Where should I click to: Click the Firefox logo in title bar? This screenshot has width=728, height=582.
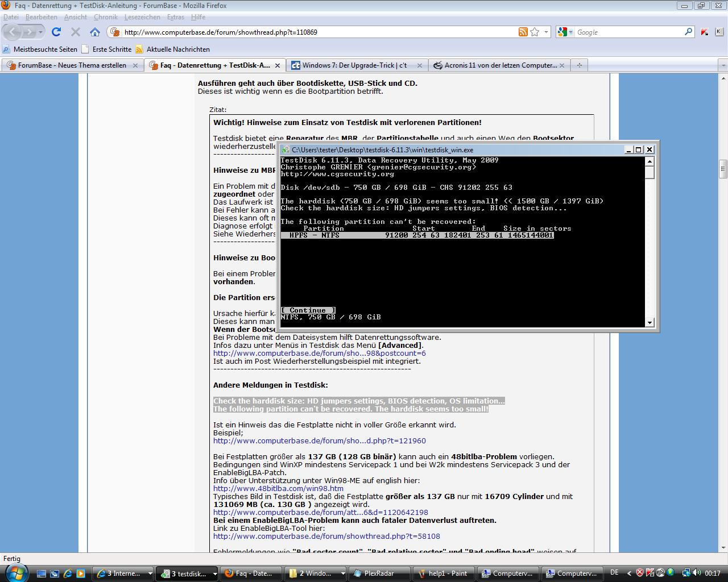click(6, 5)
